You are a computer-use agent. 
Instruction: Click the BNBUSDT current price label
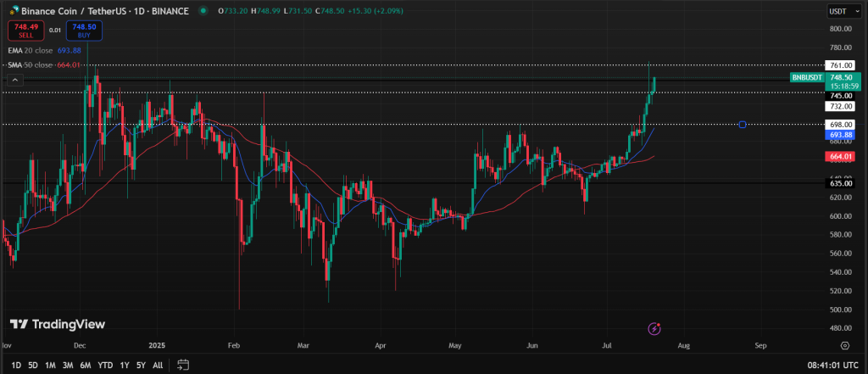coord(825,81)
